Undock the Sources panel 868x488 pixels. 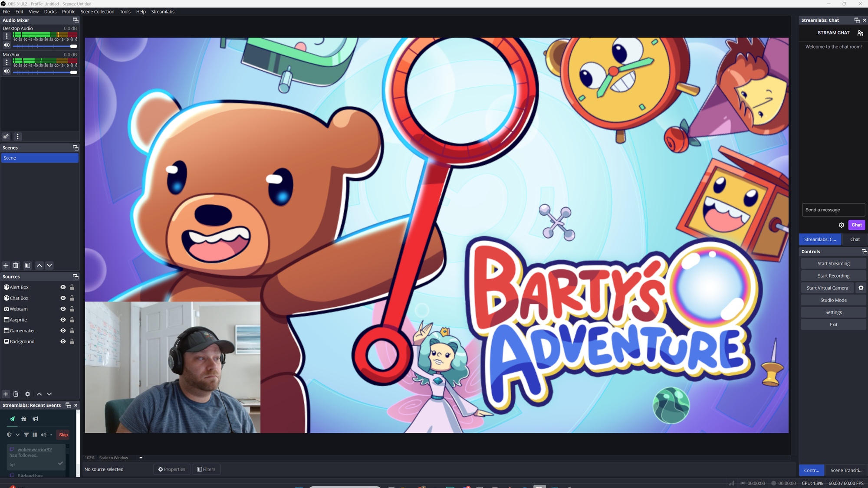click(76, 277)
